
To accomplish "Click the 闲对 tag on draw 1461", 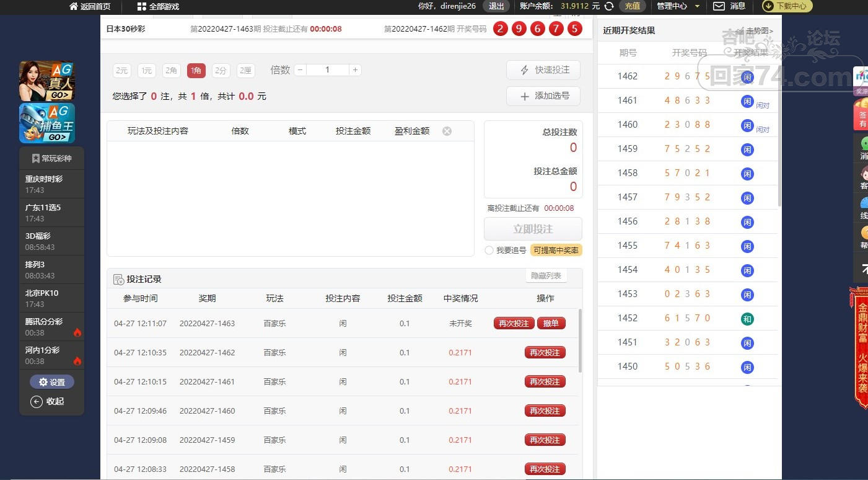I will click(763, 106).
